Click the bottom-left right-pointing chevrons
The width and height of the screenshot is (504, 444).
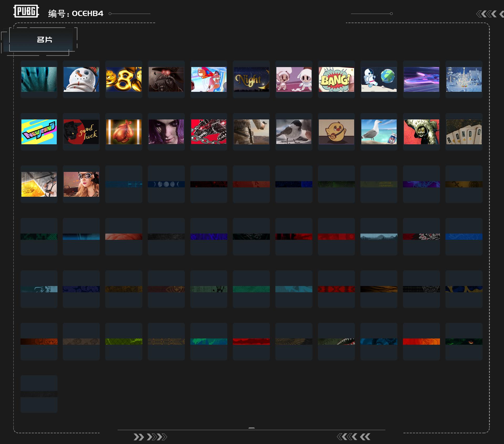[x=150, y=437]
